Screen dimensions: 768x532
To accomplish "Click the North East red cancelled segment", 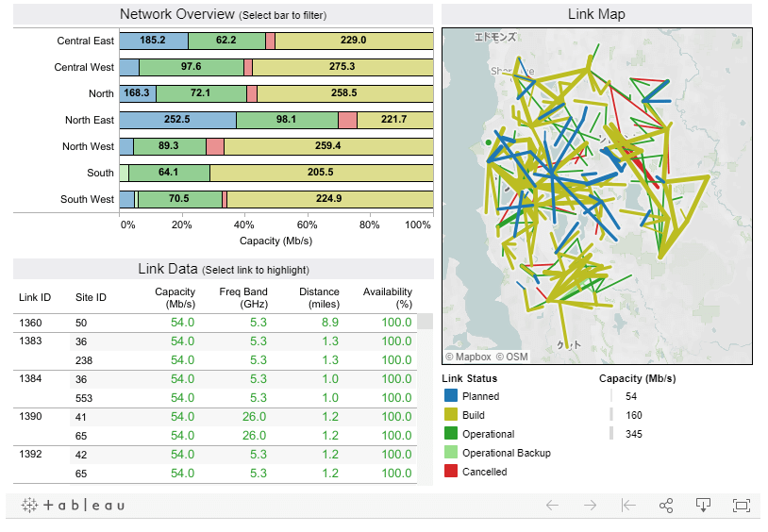I will coord(348,120).
